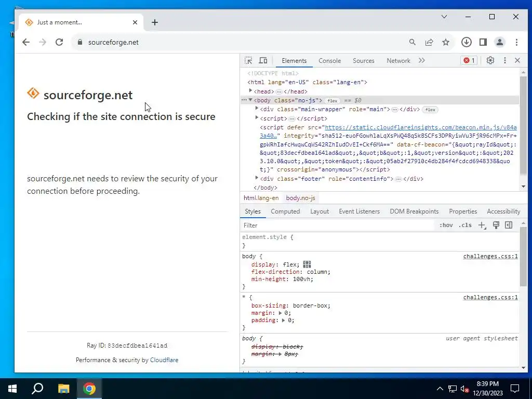Expand the footer div node

tap(257, 178)
